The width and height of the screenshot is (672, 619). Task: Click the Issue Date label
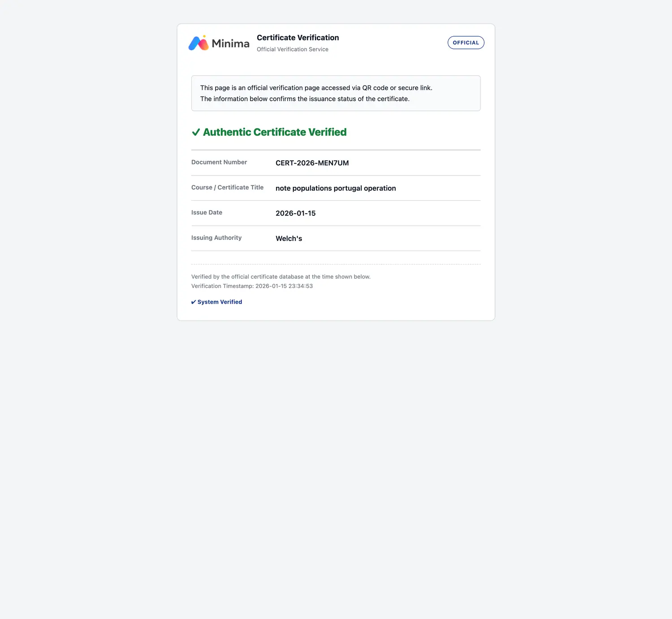coord(207,212)
